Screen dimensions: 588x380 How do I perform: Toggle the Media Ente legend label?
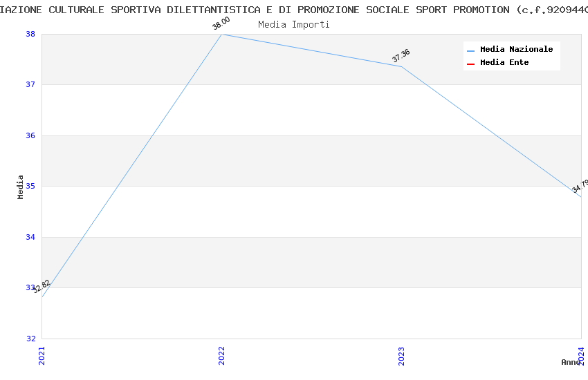tap(504, 63)
